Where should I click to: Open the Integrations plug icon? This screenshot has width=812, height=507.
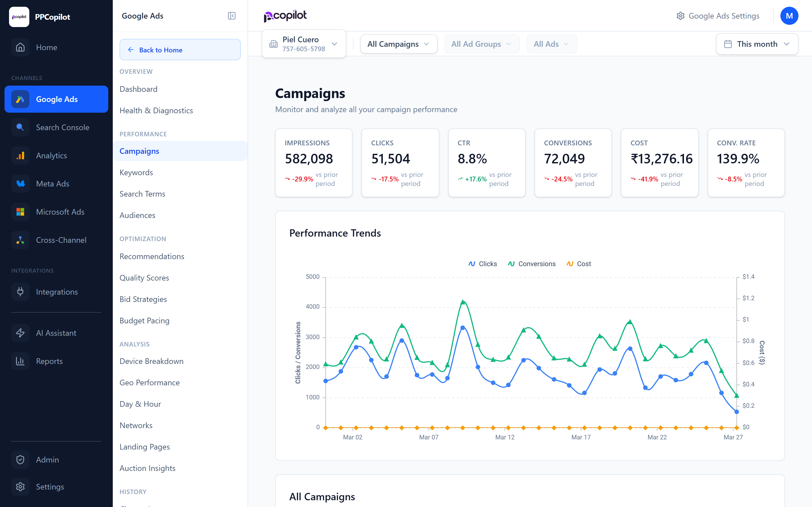pos(20,292)
